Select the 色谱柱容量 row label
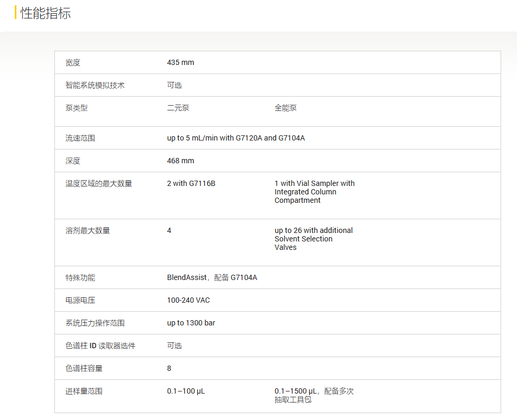This screenshot has height=420, width=517. 84,368
